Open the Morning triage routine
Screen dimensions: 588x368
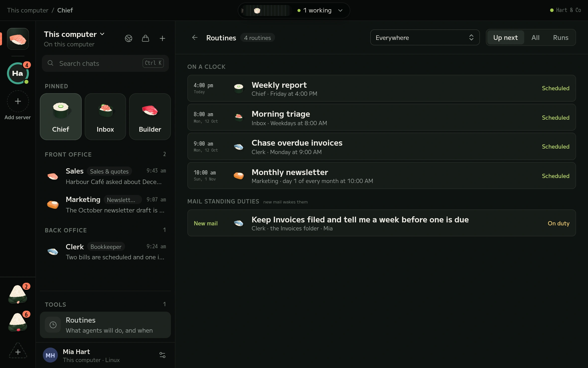tap(381, 117)
